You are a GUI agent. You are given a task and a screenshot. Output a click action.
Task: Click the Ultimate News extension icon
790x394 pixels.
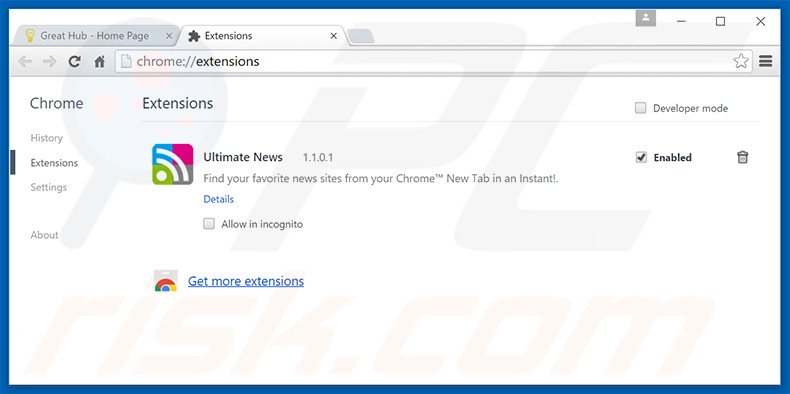point(173,164)
